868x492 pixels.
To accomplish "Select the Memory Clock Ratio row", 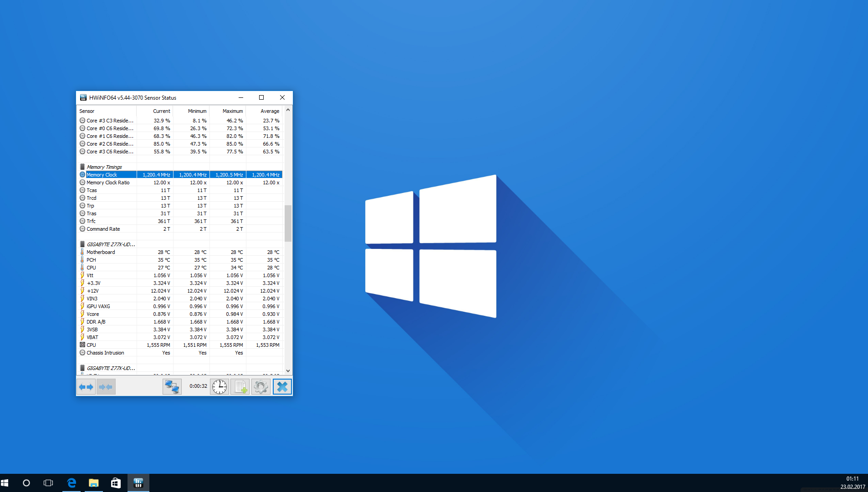I will tap(180, 183).
